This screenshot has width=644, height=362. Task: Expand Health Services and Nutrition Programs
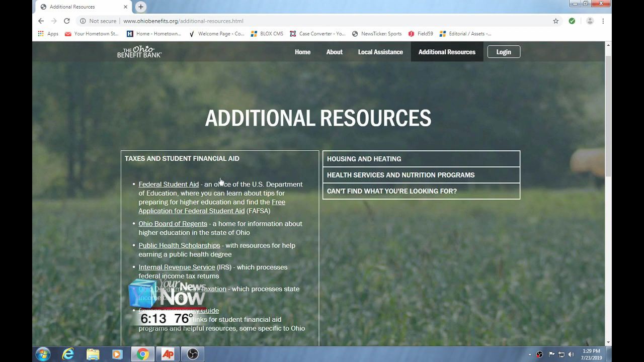tap(421, 175)
